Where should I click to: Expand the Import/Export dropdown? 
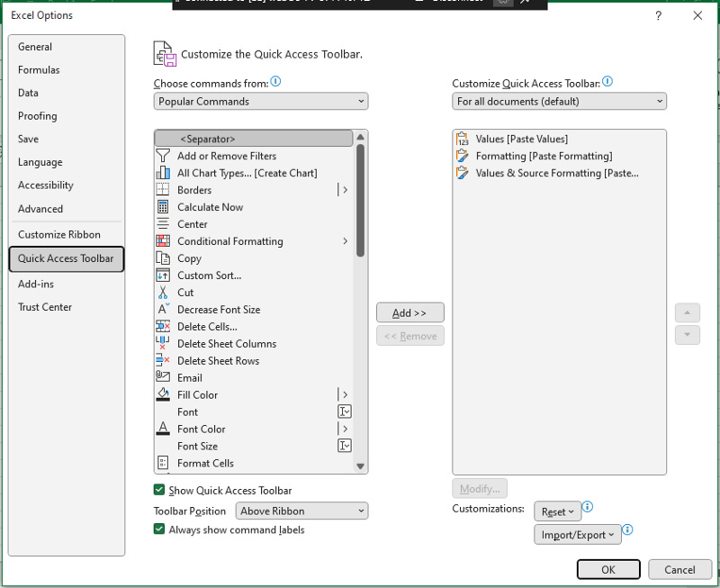coord(577,535)
